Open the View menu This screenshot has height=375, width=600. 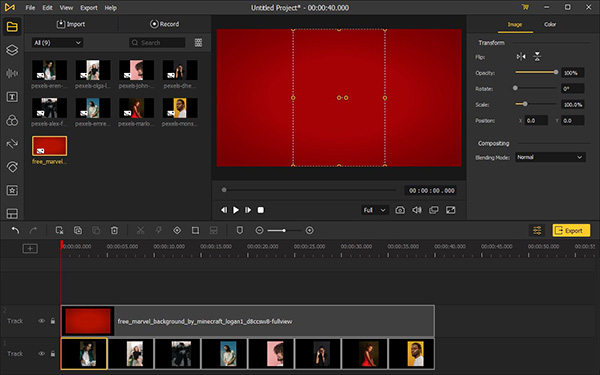tap(66, 8)
